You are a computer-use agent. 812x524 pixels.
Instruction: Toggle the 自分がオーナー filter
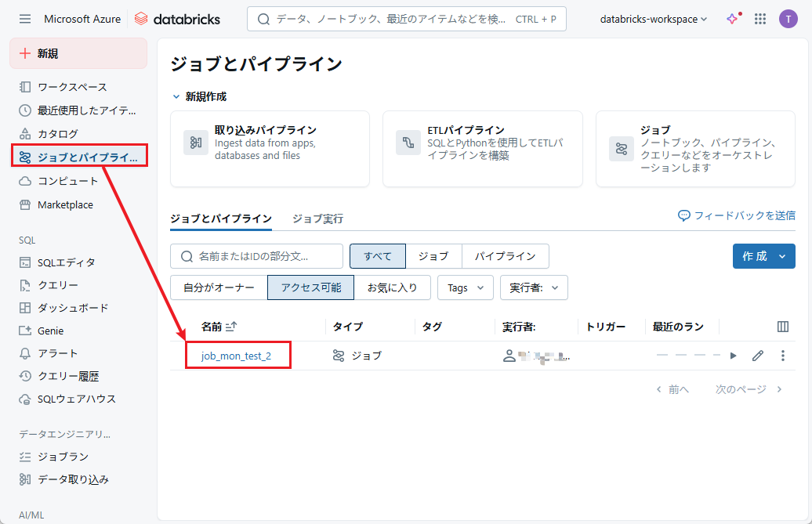pos(219,287)
